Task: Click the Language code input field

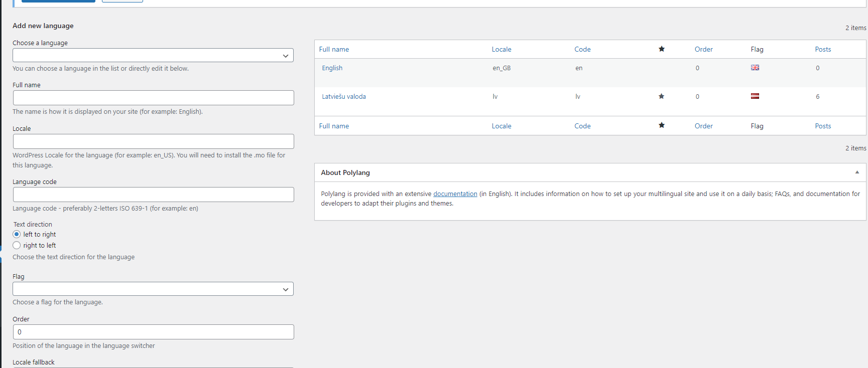Action: 153,195
